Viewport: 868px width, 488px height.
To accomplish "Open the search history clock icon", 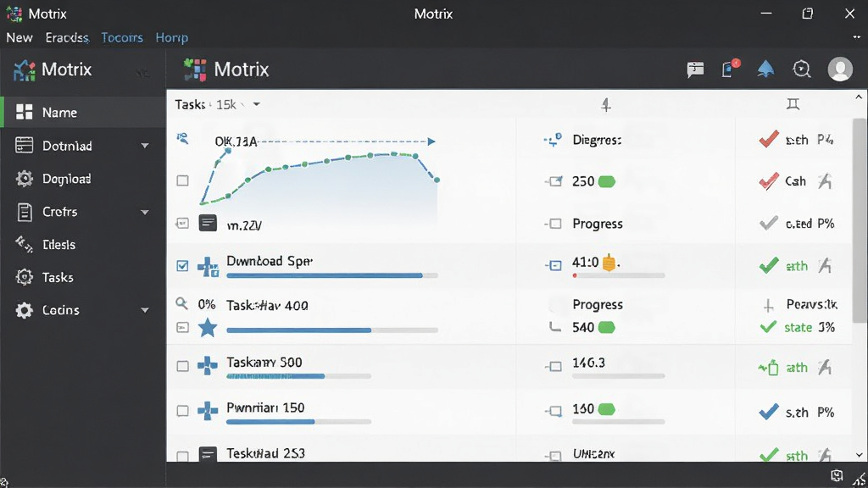I will click(x=802, y=69).
